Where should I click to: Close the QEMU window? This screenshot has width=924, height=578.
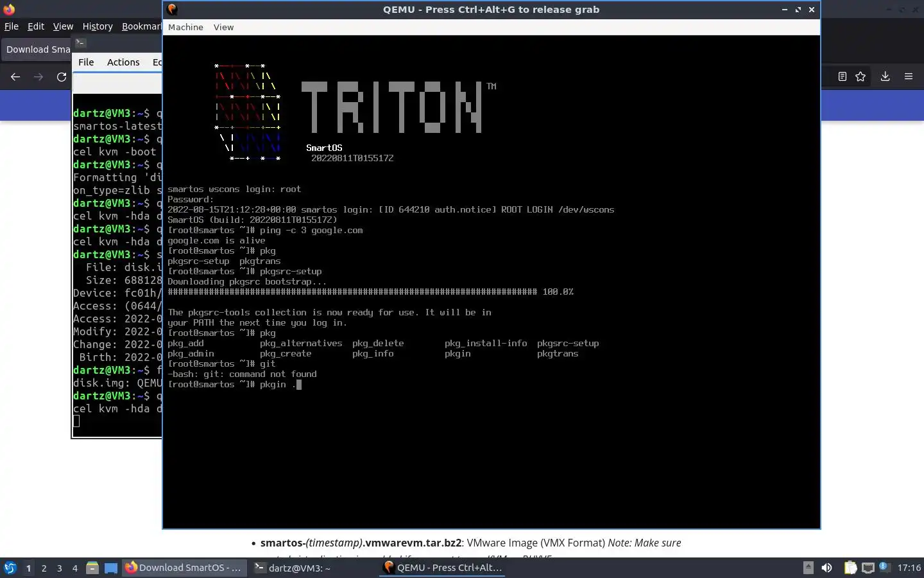[812, 10]
